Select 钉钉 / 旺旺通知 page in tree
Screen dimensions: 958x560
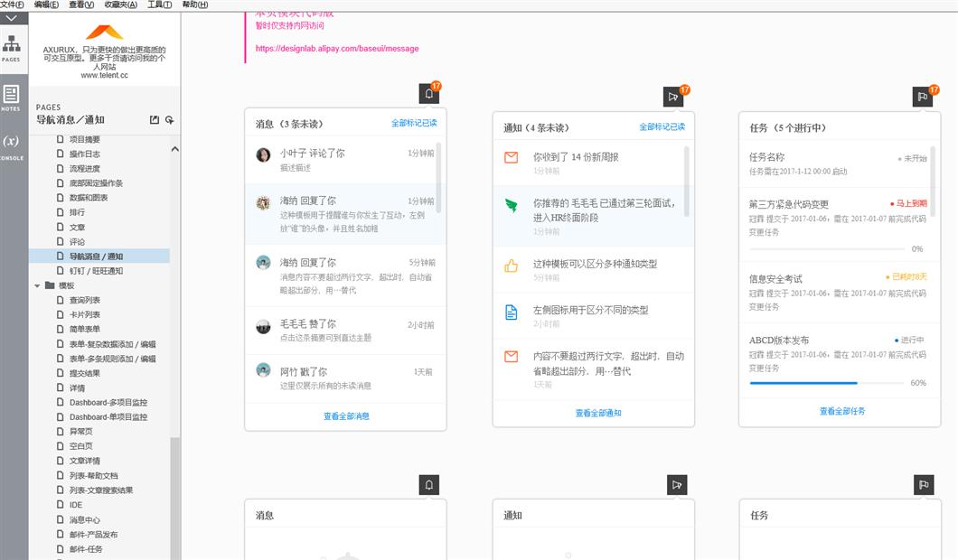[96, 271]
